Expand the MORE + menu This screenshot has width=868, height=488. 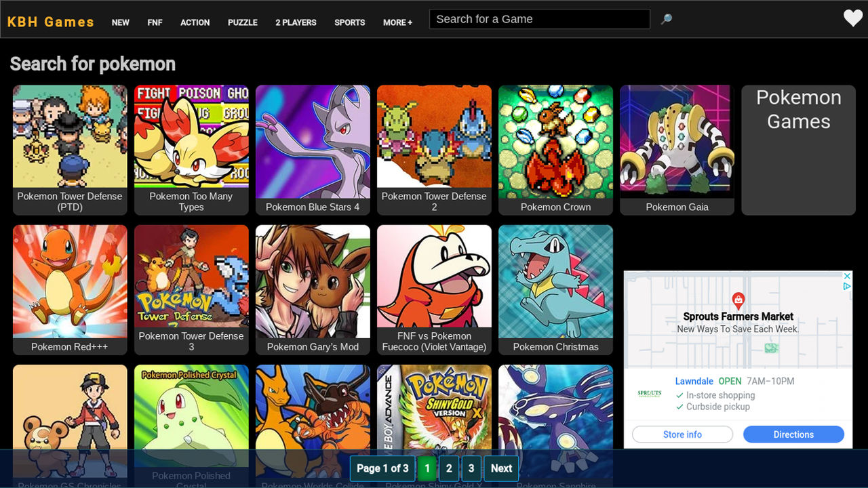coord(397,22)
